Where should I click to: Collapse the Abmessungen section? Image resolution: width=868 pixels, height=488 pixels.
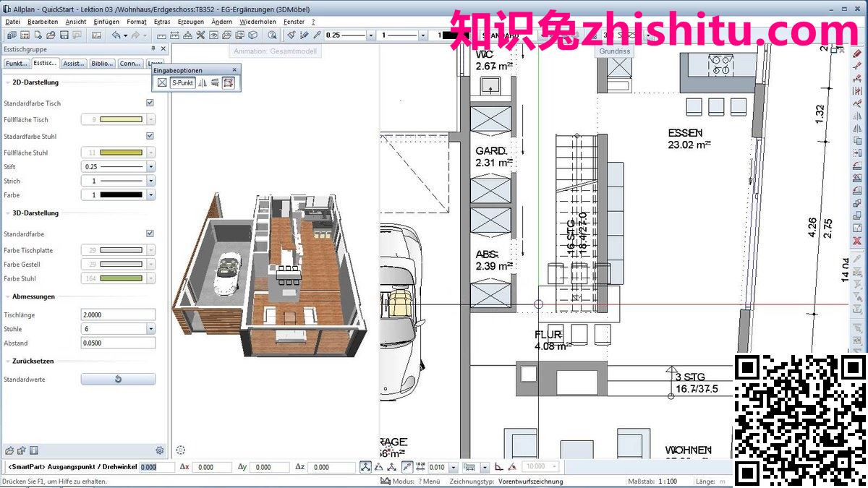[x=7, y=296]
